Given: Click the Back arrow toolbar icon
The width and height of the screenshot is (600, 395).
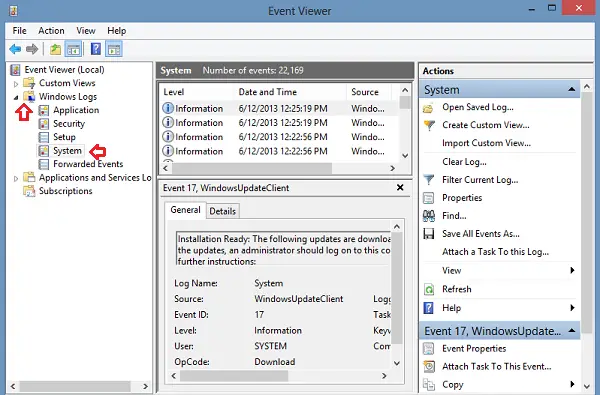Looking at the screenshot, I should tap(15, 49).
